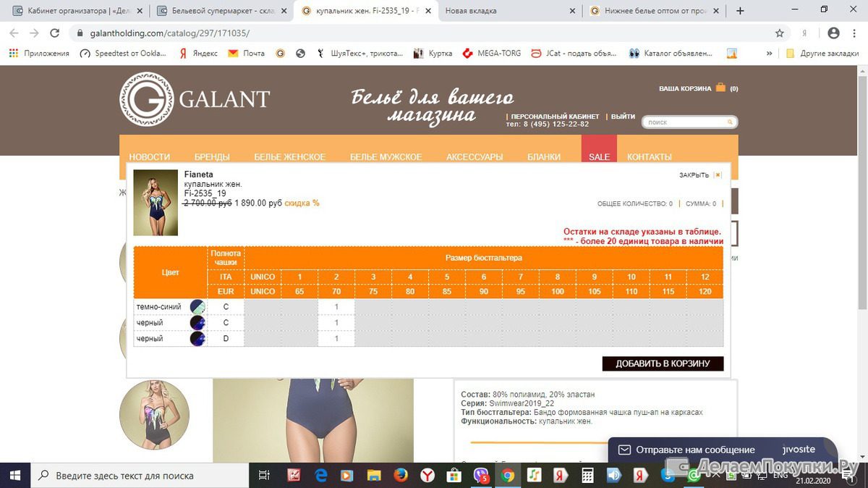Go back using the browser back arrow
The height and width of the screenshot is (488, 868).
click(14, 33)
